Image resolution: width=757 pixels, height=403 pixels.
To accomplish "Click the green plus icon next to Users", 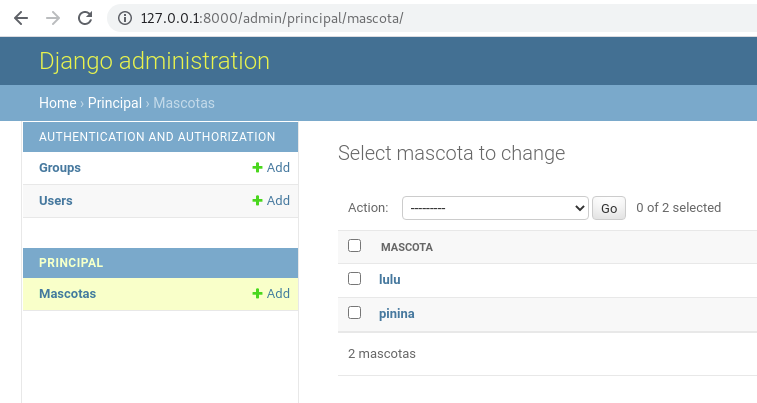I will (x=257, y=201).
